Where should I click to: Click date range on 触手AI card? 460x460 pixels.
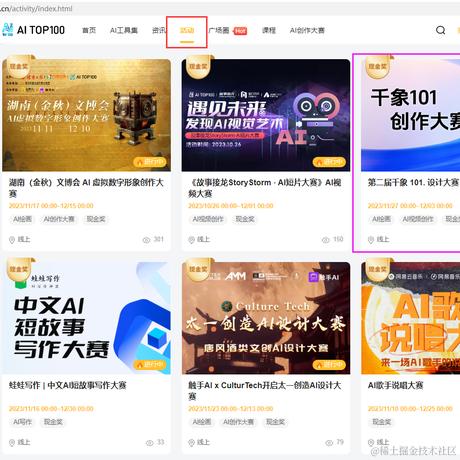(x=231, y=408)
